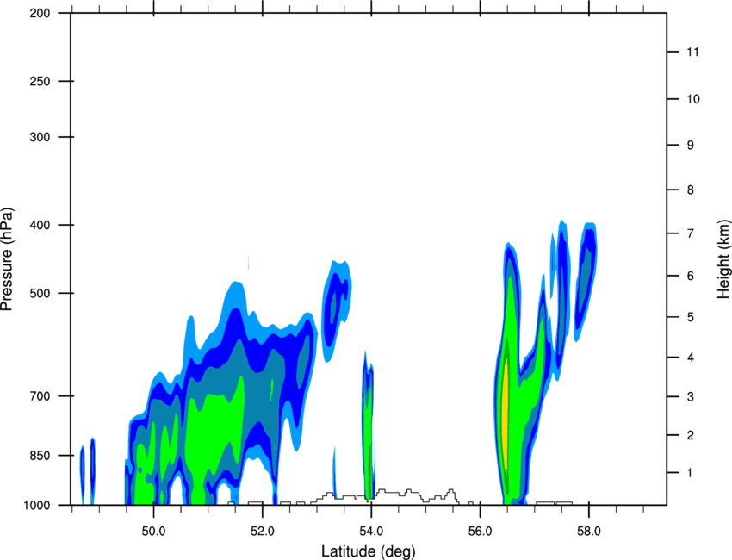Click the 300 pressure tick label
Viewport: 732px width, 560px height.
(x=40, y=137)
